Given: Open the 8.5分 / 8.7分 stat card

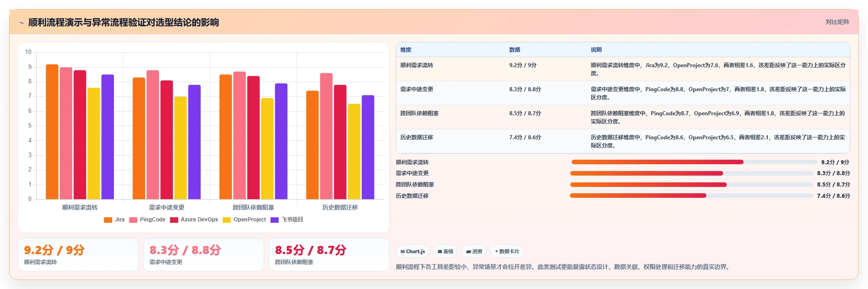Looking at the screenshot, I should (329, 255).
